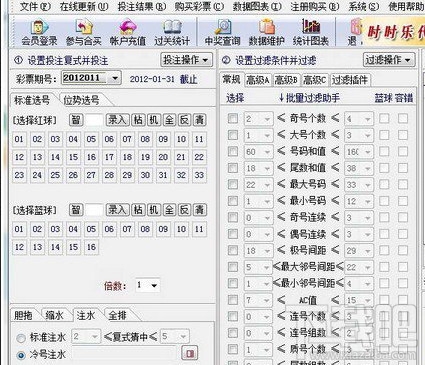Click the blue-ball 智 smart pick button
Viewport: 425px width, 365px height.
[x=76, y=210]
